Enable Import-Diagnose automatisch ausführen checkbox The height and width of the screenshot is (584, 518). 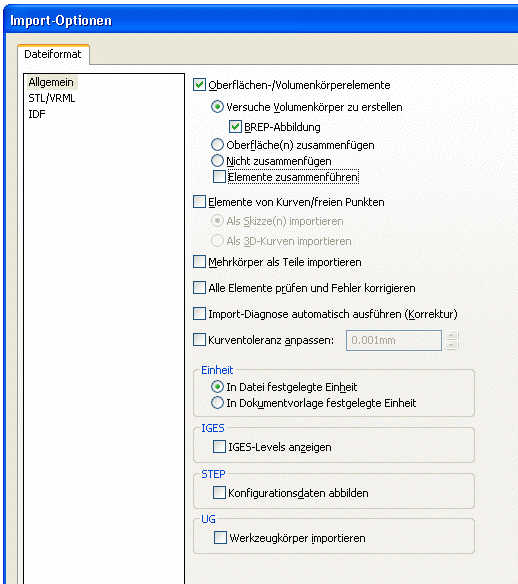[x=199, y=314]
